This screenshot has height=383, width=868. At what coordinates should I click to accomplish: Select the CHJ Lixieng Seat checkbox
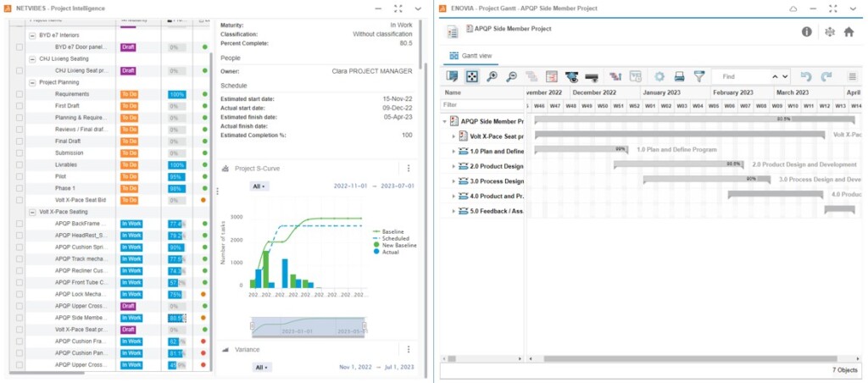(x=19, y=71)
